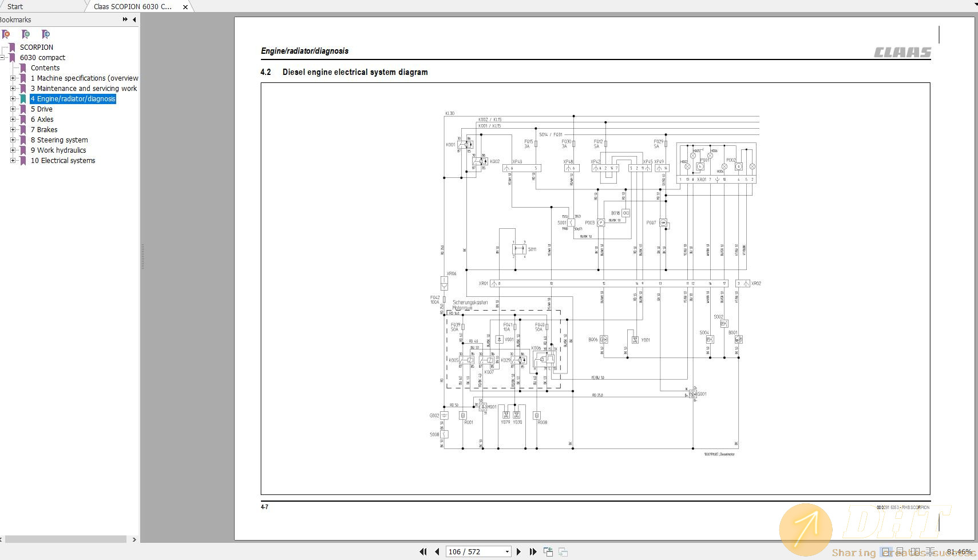Click the CLAAS logo on the page
Screen dimensions: 978x560
(x=902, y=52)
